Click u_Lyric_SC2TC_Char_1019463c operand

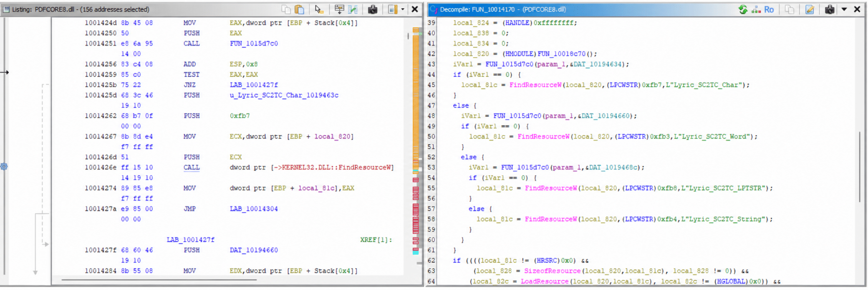284,95
